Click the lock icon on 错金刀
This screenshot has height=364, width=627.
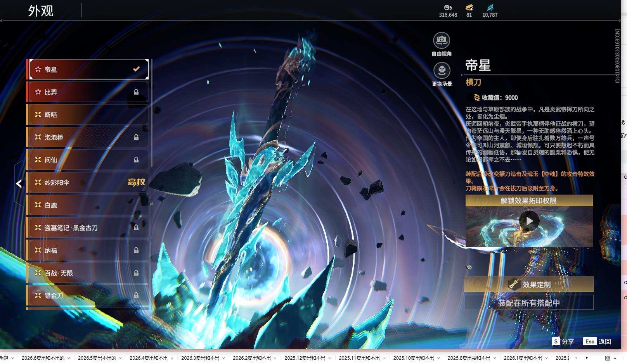[136, 295]
